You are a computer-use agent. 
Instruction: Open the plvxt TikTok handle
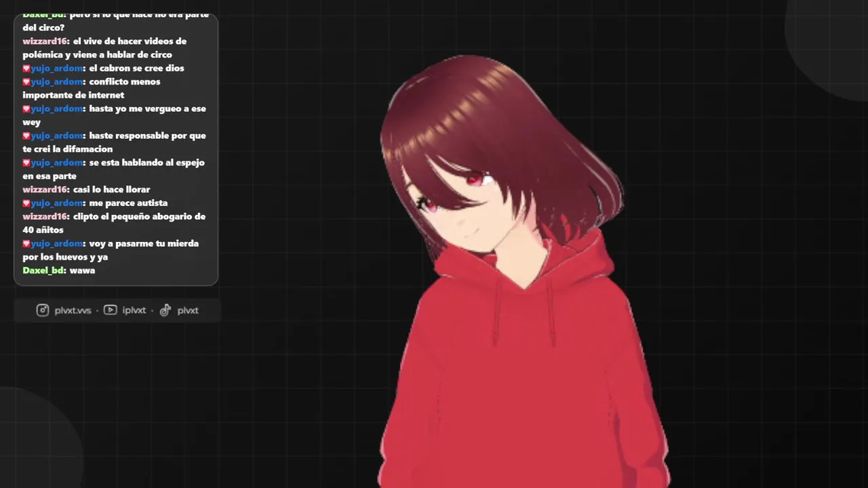pos(188,310)
